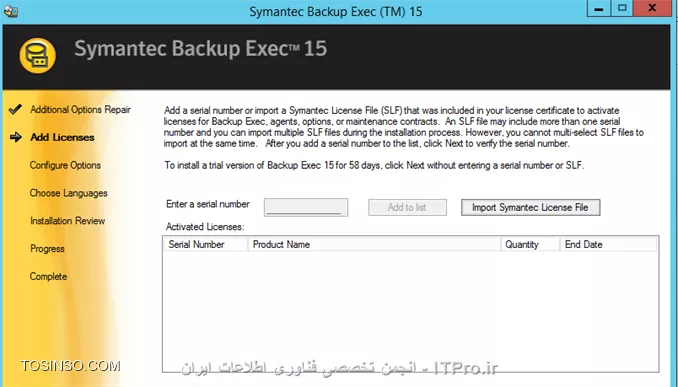The height and width of the screenshot is (387, 678).
Task: Click the Import Symantec License File button
Action: [531, 208]
